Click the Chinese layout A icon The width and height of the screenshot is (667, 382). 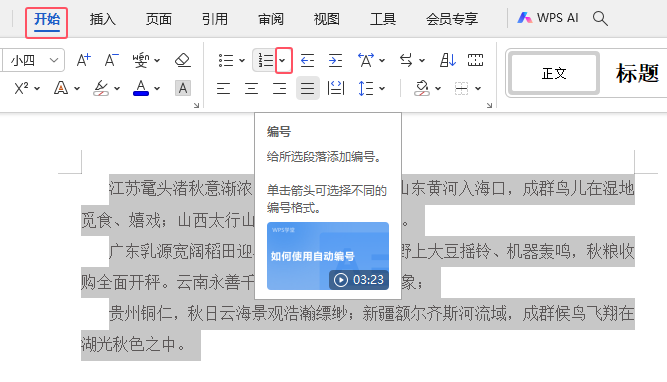coord(366,60)
